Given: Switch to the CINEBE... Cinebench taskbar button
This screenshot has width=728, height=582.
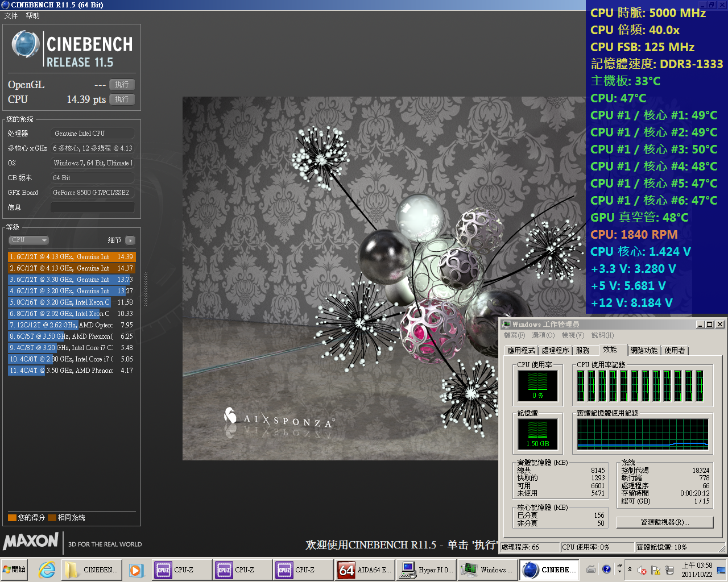Looking at the screenshot, I should coord(551,569).
